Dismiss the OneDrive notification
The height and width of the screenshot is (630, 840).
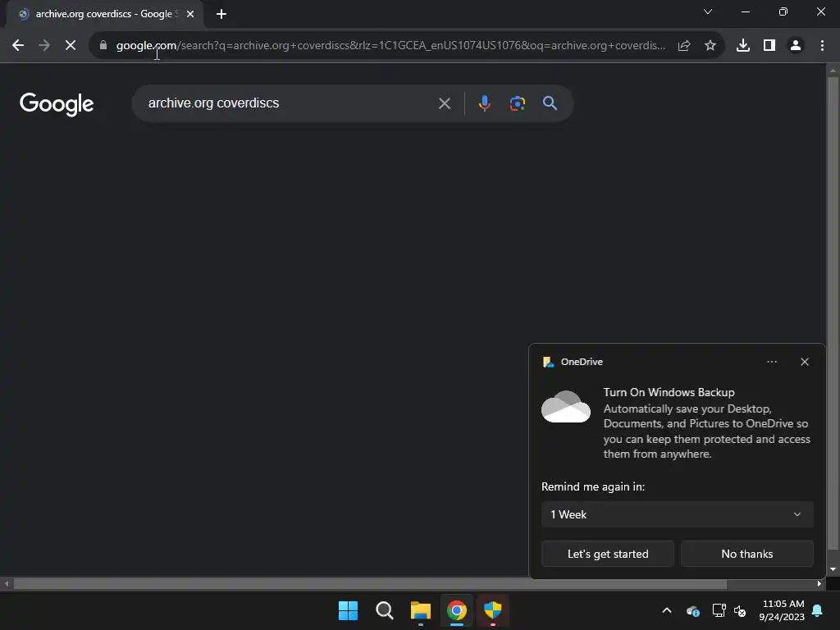(805, 362)
